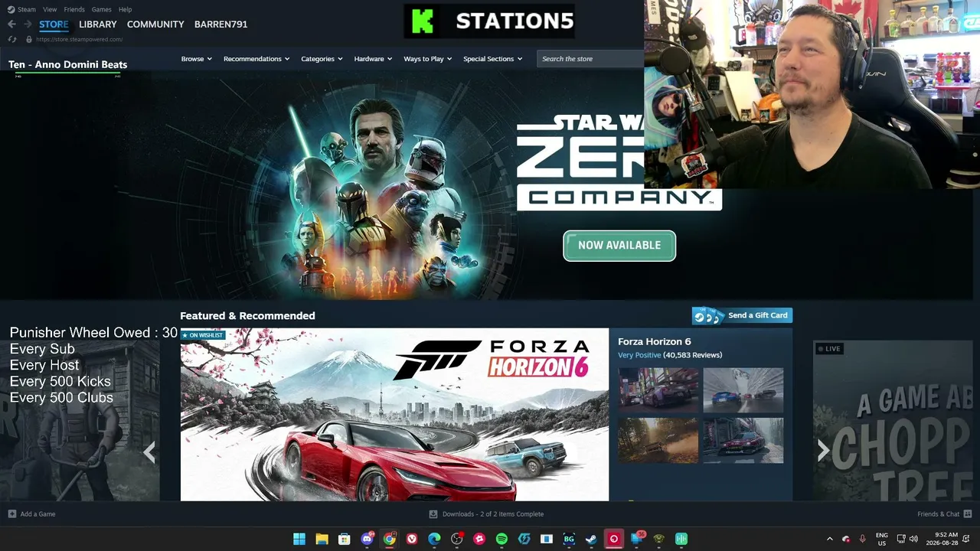Open the notifications bell
The width and height of the screenshot is (980, 551).
tap(968, 539)
